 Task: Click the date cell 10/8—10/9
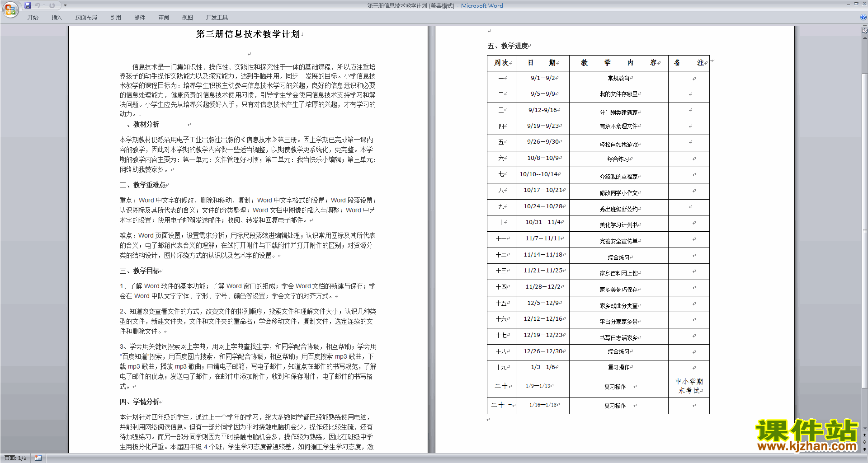pos(543,158)
